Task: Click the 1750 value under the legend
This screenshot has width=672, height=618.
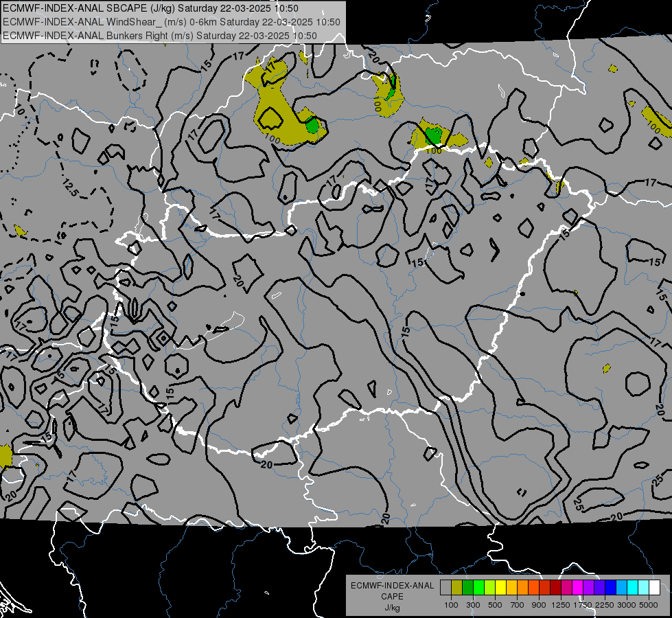Action: (x=583, y=605)
